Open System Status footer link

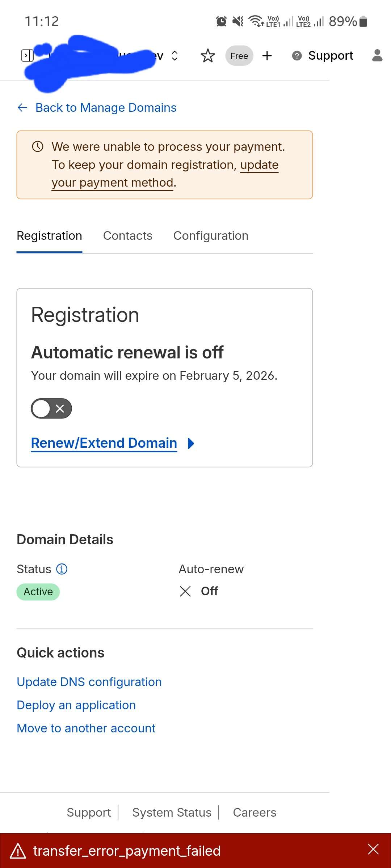coord(172,813)
